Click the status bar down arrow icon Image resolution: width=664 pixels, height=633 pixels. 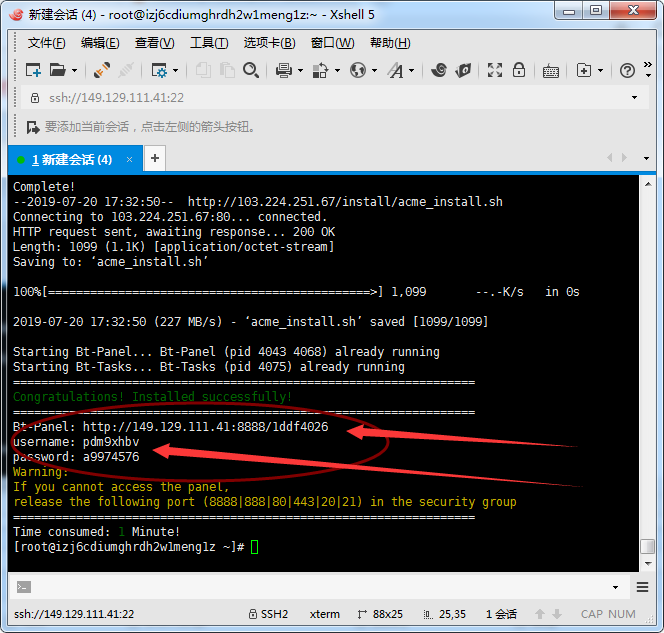557,614
